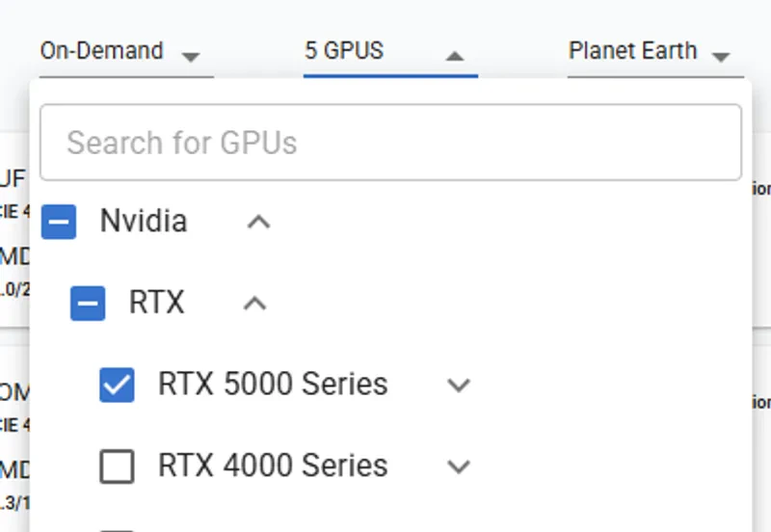Expand the RTX 4000 Series chevron
Viewport: 771px width, 532px height.
[x=459, y=466]
